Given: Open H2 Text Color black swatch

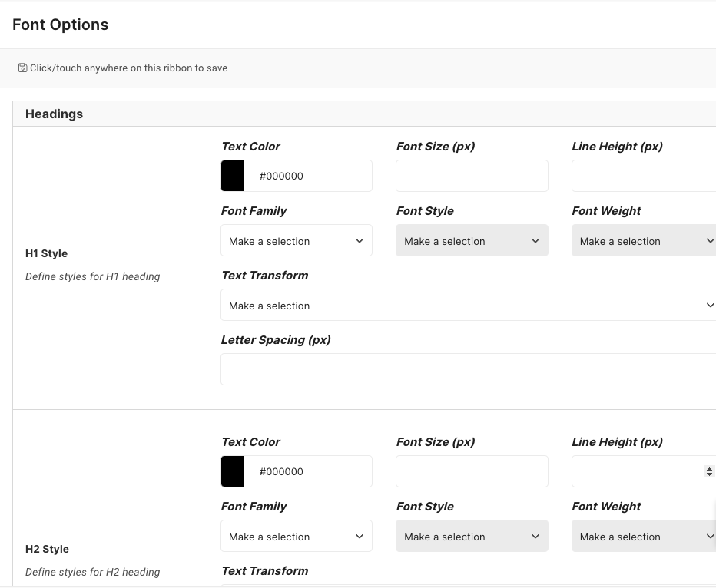Looking at the screenshot, I should [x=233, y=471].
